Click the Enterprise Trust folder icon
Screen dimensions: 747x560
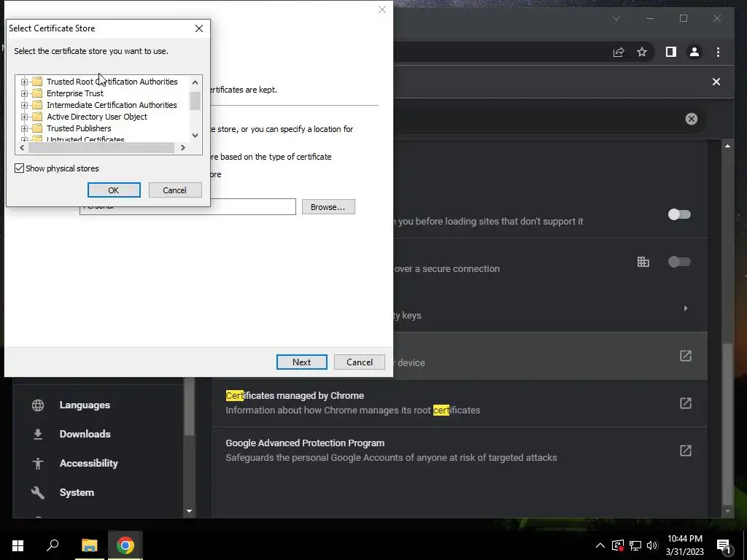click(37, 93)
